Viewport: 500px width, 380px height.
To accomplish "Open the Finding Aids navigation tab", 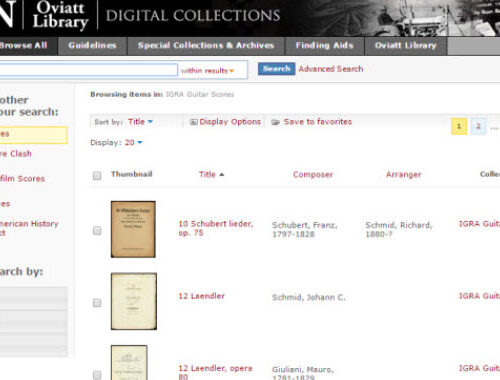I will click(324, 46).
